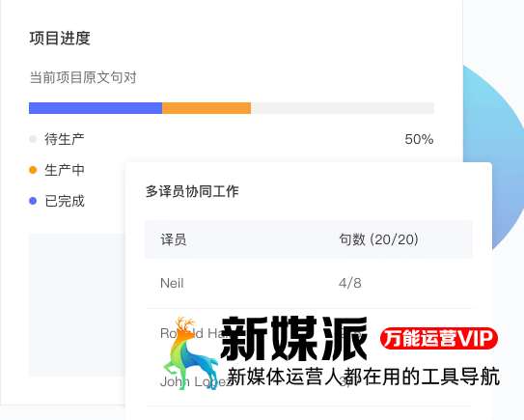Screen dimensions: 524x420
Task: Select the 已完成 legend label
Action: tap(65, 201)
